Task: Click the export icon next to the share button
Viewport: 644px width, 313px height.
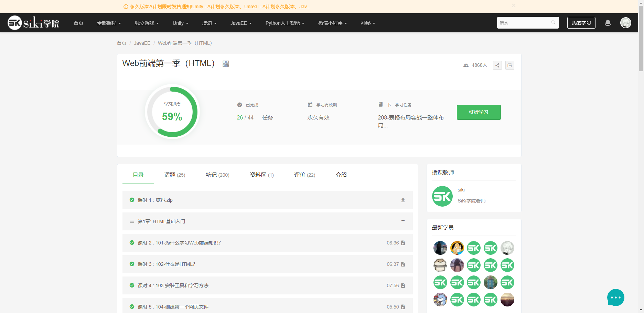Action: tap(509, 65)
